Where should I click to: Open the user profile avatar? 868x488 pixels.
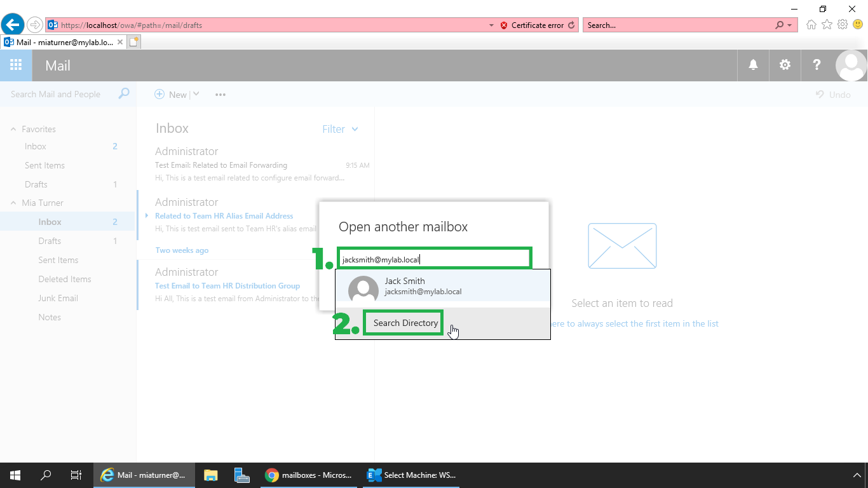pyautogui.click(x=851, y=65)
